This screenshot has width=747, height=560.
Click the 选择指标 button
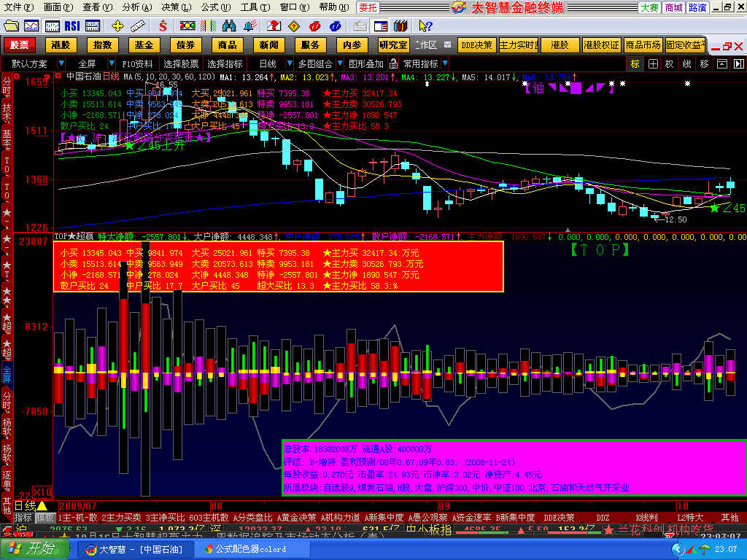point(225,64)
